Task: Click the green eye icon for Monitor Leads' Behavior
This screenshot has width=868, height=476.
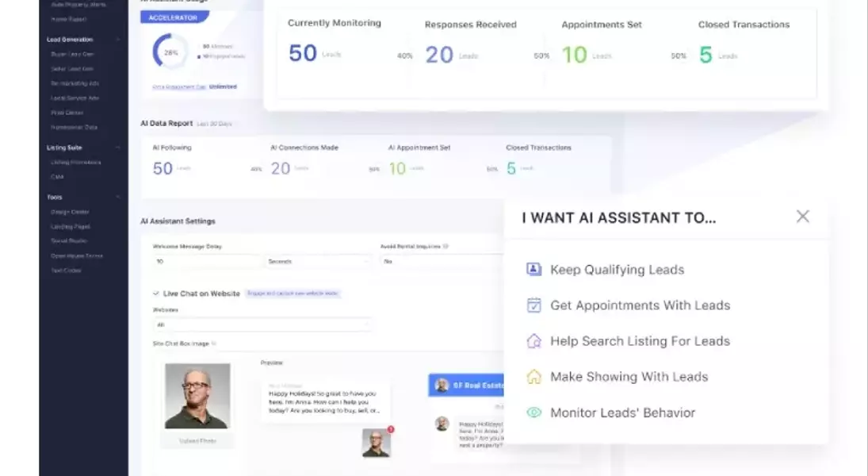Action: pos(533,413)
